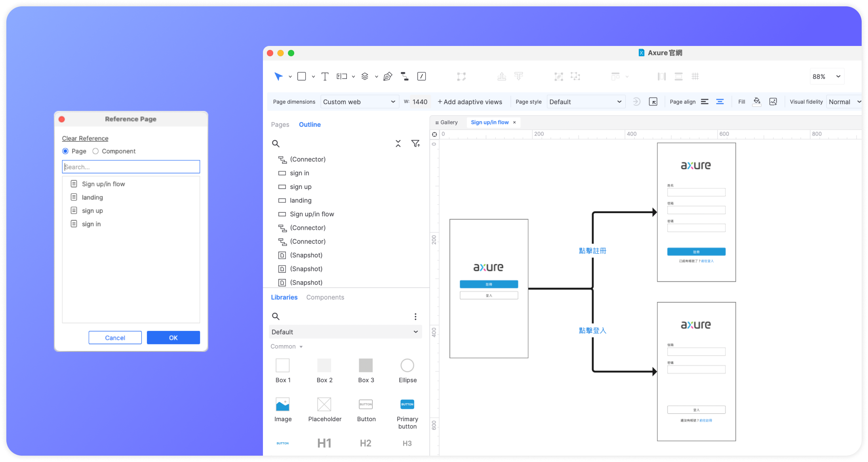The height and width of the screenshot is (462, 868).
Task: Click Clear Reference link
Action: tap(85, 138)
